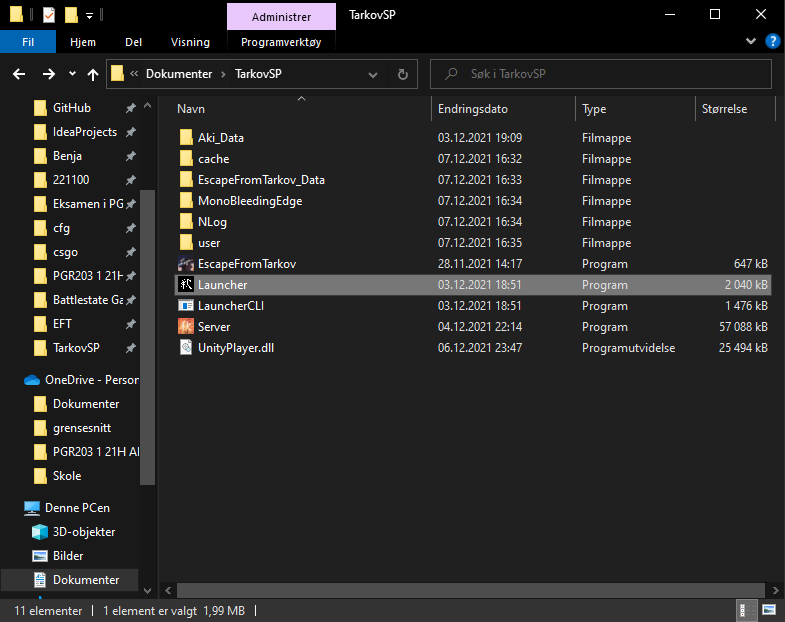Select Dokumenter under Denne PCen
785x622 pixels.
tap(70, 580)
